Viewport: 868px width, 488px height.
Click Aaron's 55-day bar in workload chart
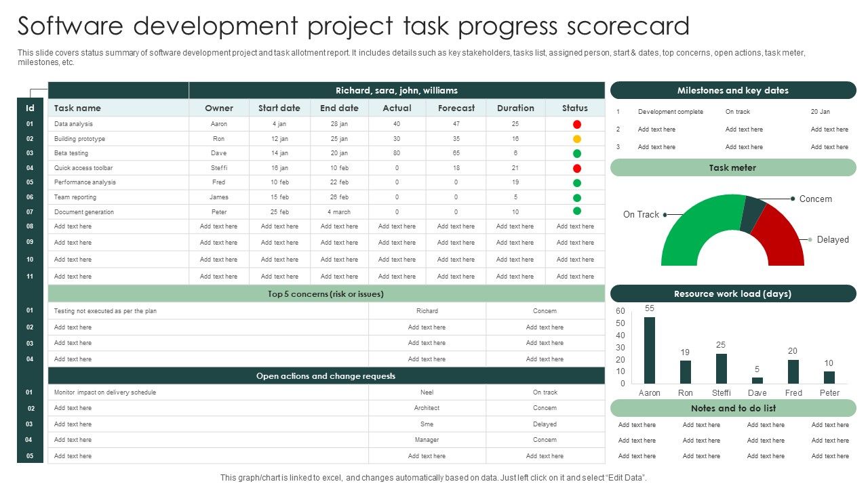click(x=649, y=349)
